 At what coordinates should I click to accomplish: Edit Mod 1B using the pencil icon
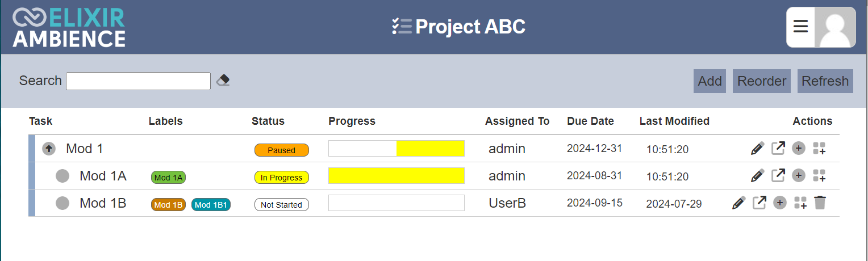(x=738, y=203)
